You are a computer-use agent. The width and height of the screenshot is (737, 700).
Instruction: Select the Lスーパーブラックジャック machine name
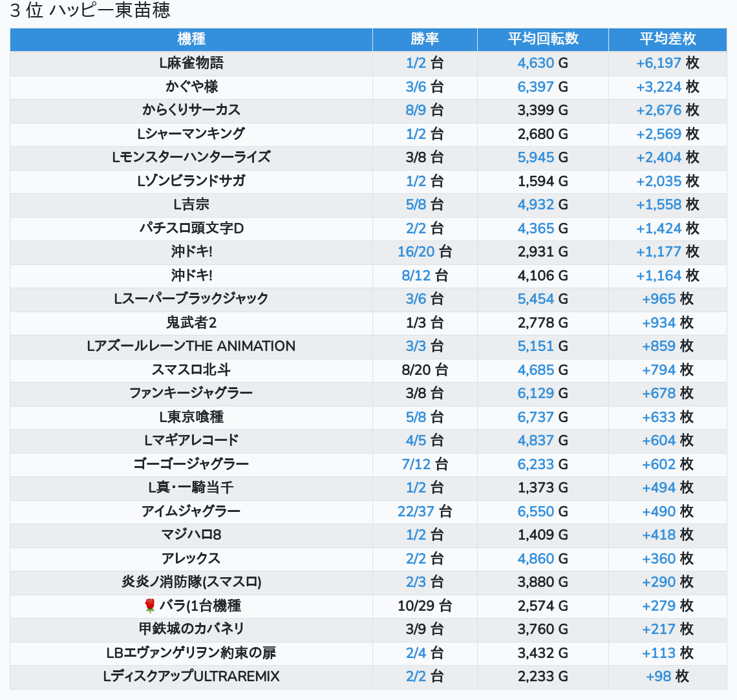pyautogui.click(x=191, y=299)
